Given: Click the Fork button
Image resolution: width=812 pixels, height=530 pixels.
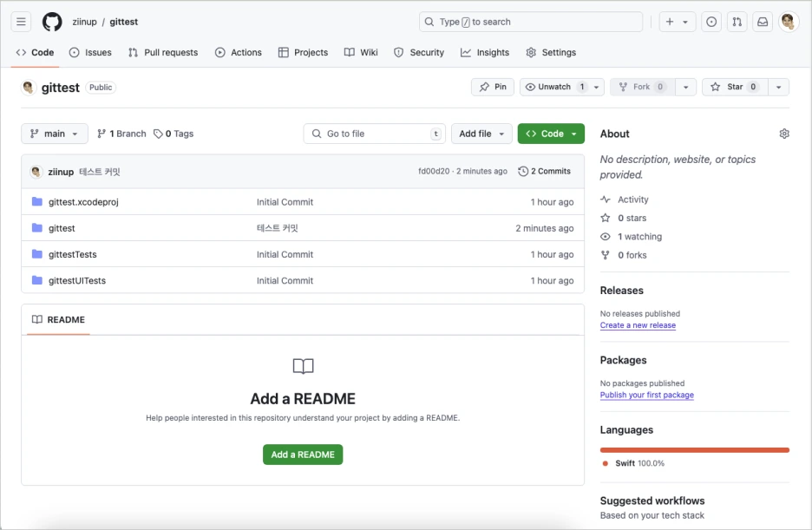Looking at the screenshot, I should (643, 87).
